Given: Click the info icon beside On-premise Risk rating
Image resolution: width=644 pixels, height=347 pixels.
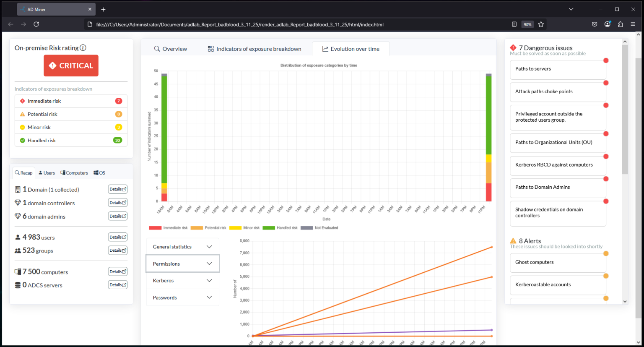Looking at the screenshot, I should point(83,48).
